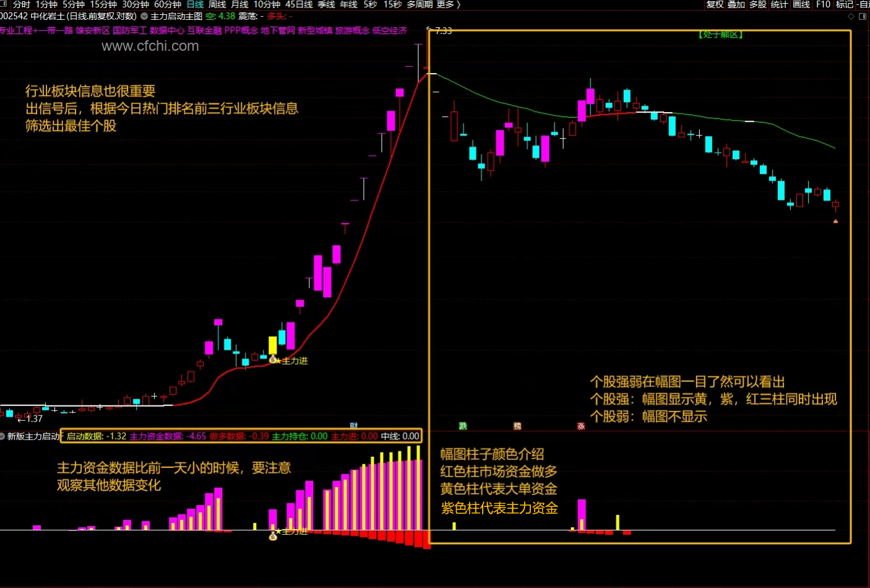This screenshot has width=870, height=588.
Task: Select the 周线 weekly period
Action: pos(217,4)
